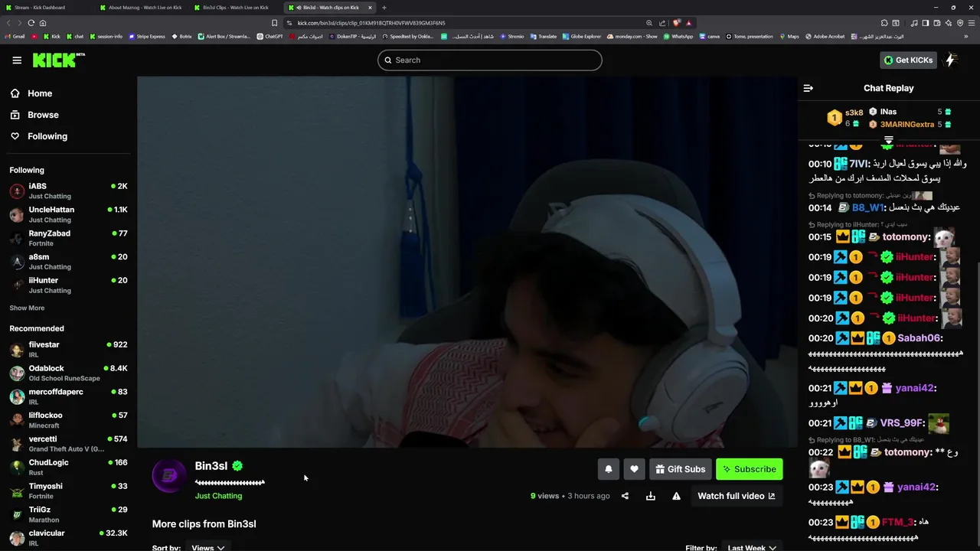
Task: Open the Gmail bookmark
Action: click(15, 36)
